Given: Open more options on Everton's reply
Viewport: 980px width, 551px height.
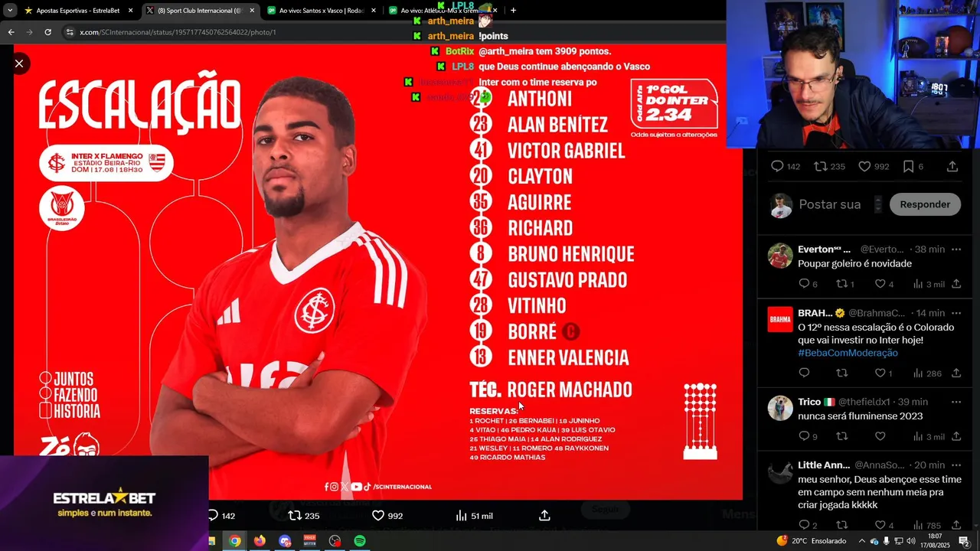Looking at the screenshot, I should [x=955, y=249].
